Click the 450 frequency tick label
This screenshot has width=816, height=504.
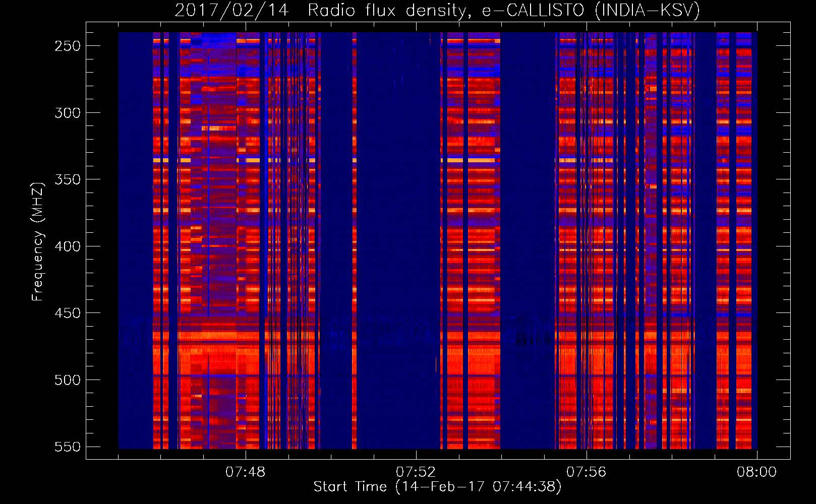coord(68,313)
